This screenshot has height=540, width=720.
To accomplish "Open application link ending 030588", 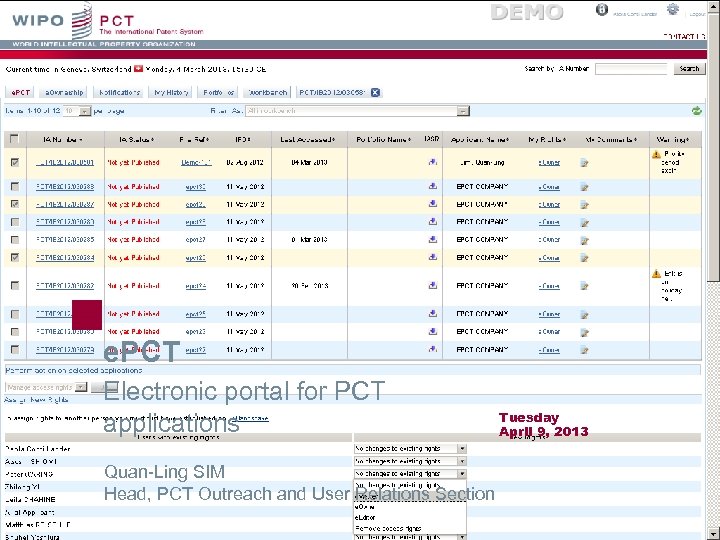I will (65, 187).
